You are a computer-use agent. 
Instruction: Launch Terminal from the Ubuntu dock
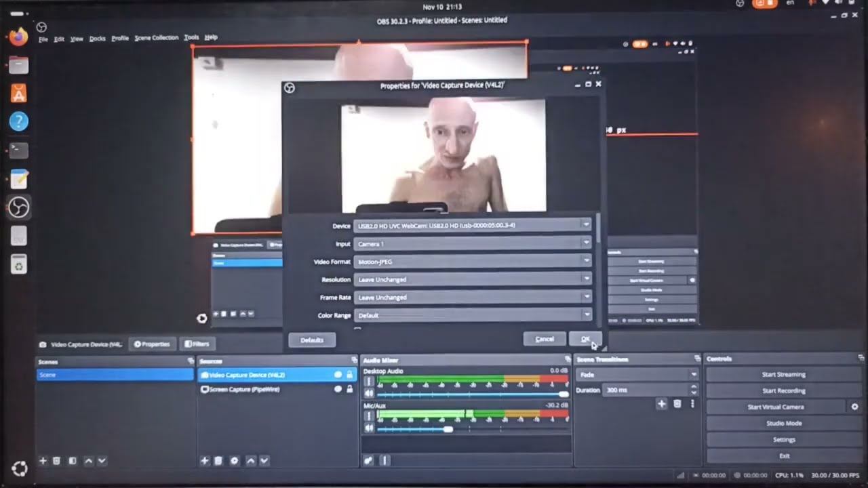18,150
